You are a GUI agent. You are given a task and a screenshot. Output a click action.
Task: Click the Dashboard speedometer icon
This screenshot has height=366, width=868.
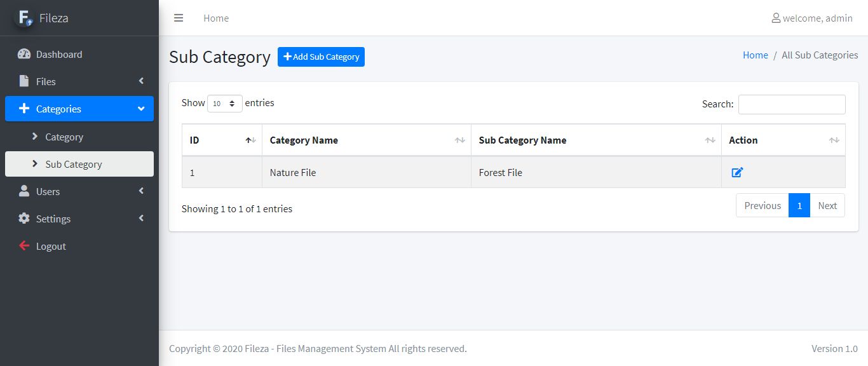pyautogui.click(x=24, y=54)
